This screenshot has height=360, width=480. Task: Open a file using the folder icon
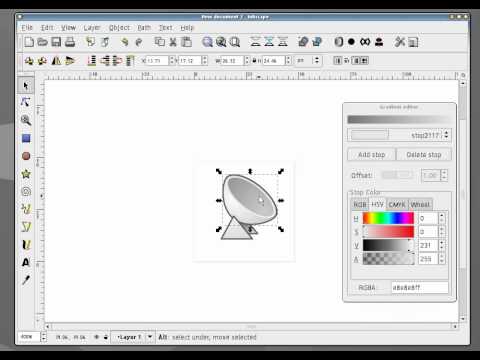click(42, 42)
